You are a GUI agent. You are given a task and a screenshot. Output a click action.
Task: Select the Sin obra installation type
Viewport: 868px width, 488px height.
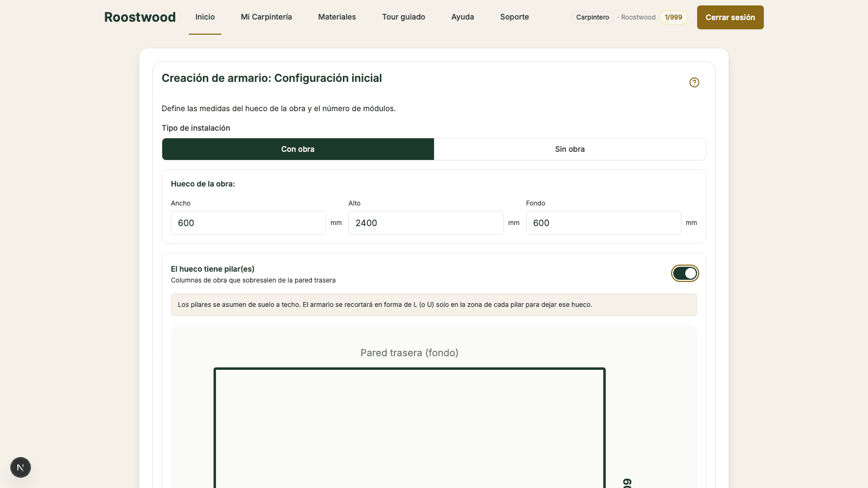pos(570,149)
